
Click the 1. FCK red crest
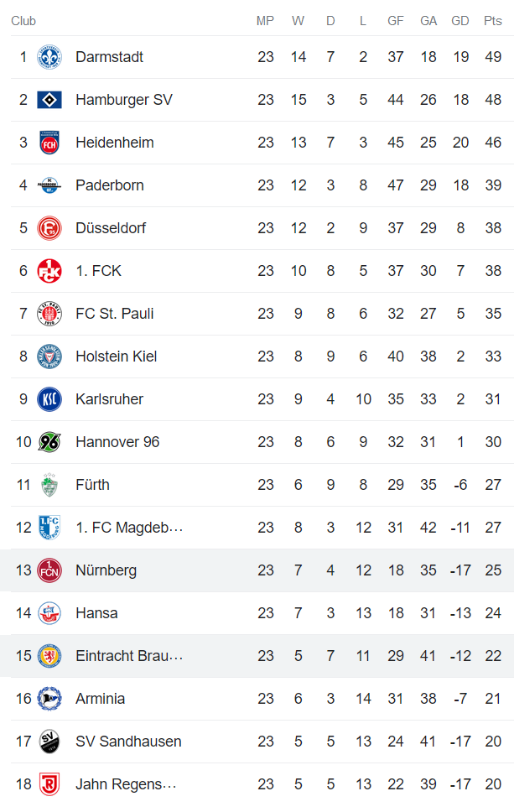(49, 271)
